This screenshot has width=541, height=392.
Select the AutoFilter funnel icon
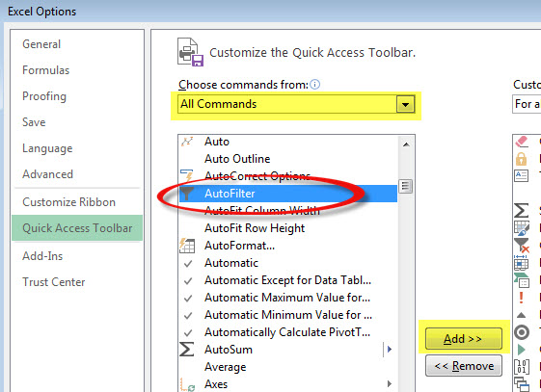pos(187,194)
